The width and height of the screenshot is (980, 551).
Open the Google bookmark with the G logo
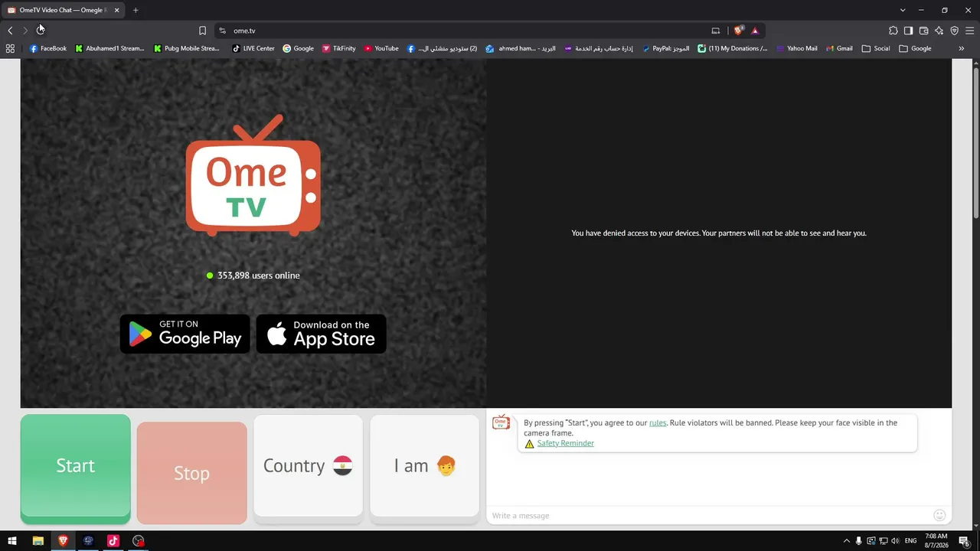(x=298, y=48)
